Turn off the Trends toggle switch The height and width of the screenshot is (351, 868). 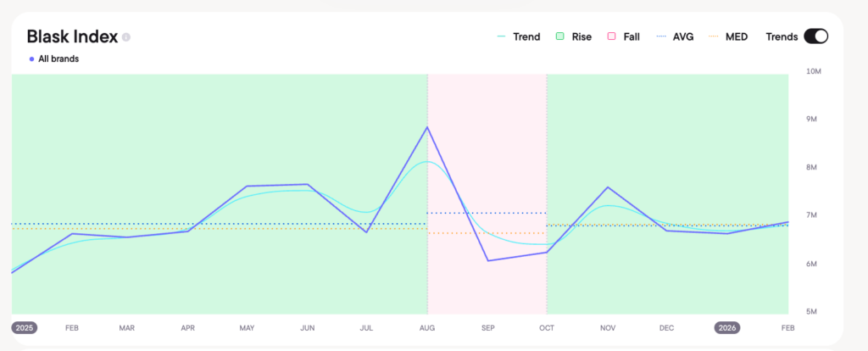(x=815, y=36)
